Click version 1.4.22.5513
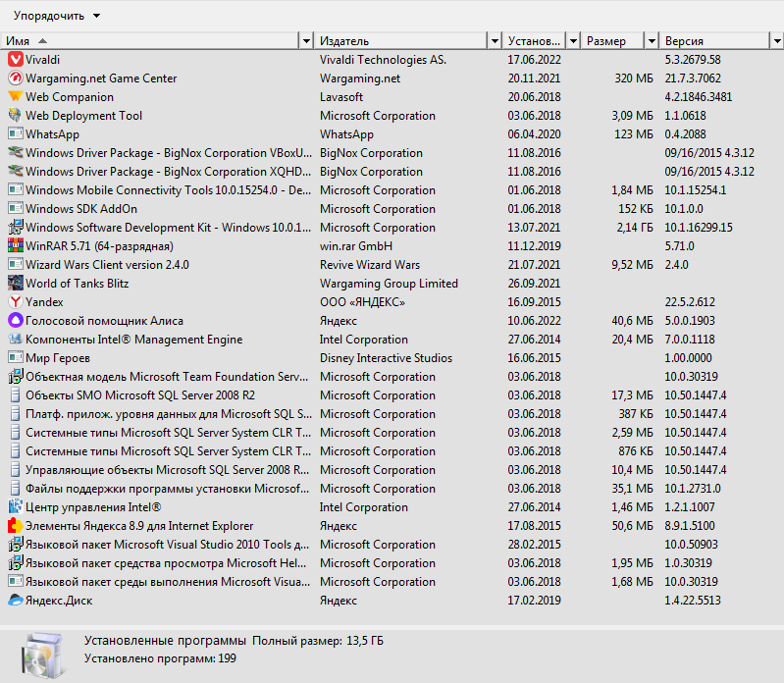 click(x=693, y=600)
